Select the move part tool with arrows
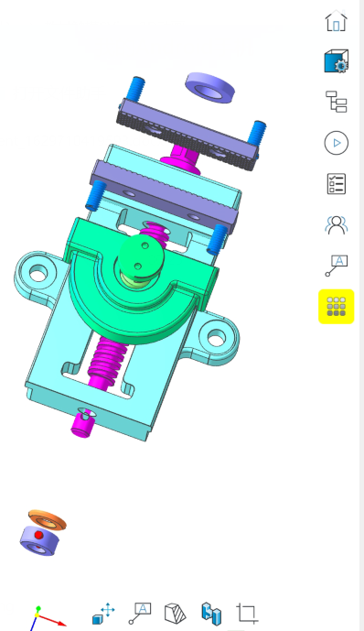 [x=103, y=614]
